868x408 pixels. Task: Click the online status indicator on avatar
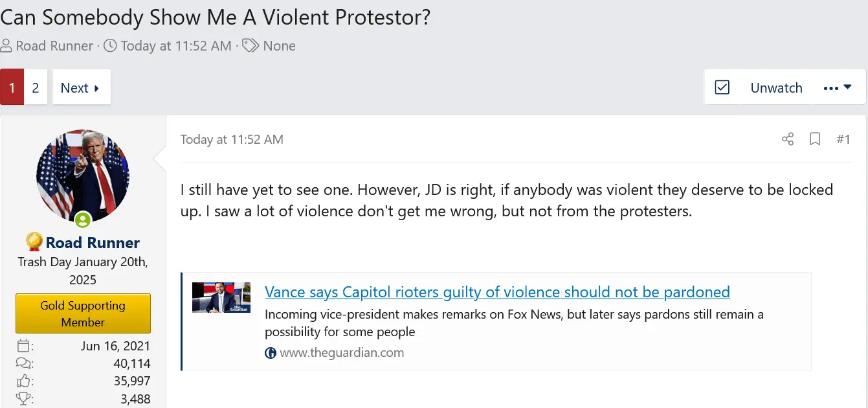[x=82, y=220]
